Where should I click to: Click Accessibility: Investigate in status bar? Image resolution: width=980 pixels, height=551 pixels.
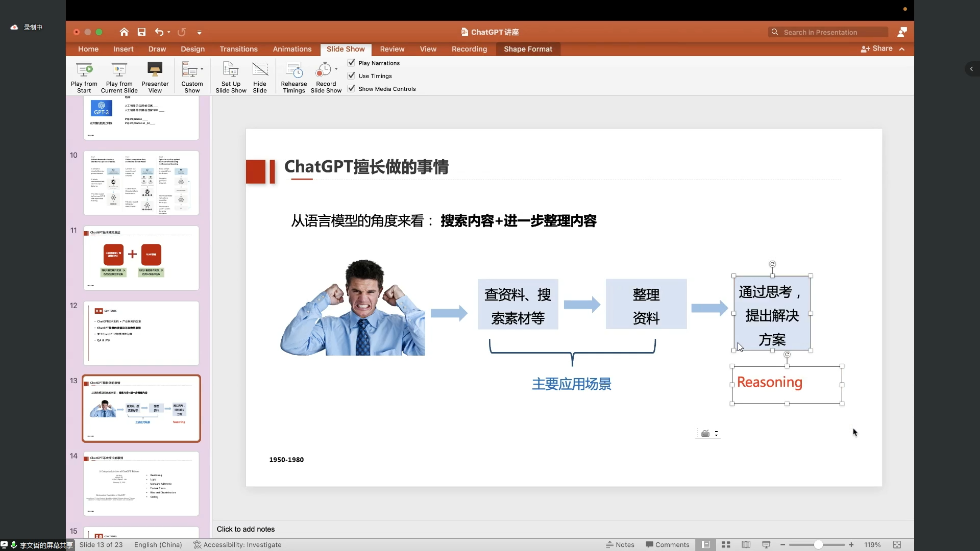tap(238, 545)
